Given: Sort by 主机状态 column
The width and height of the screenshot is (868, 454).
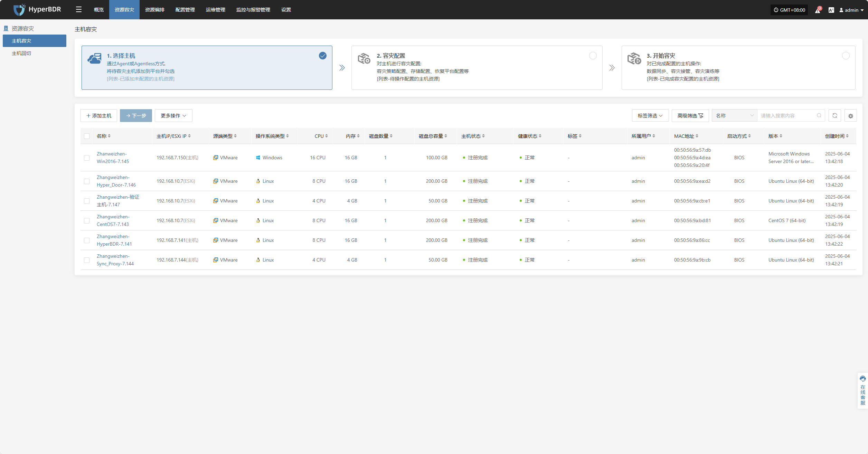Looking at the screenshot, I should (x=483, y=136).
